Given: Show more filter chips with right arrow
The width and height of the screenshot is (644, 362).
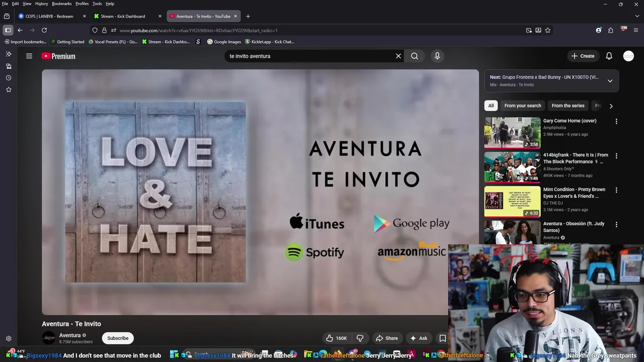Looking at the screenshot, I should click(611, 106).
